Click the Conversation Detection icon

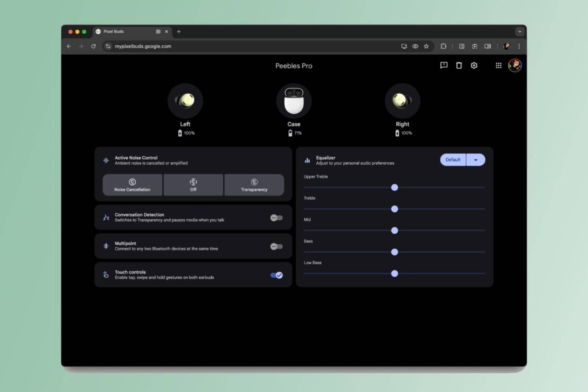(106, 217)
